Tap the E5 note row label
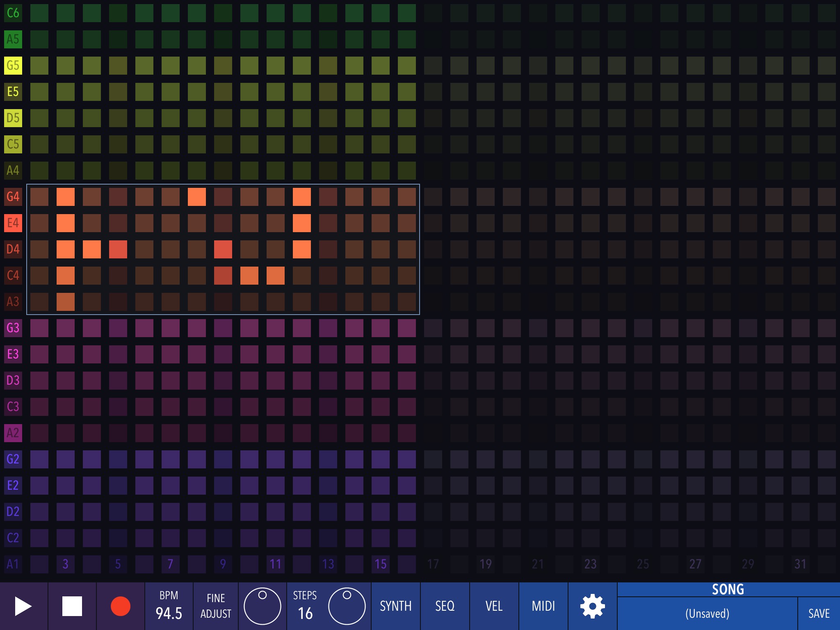840x630 pixels. click(13, 92)
